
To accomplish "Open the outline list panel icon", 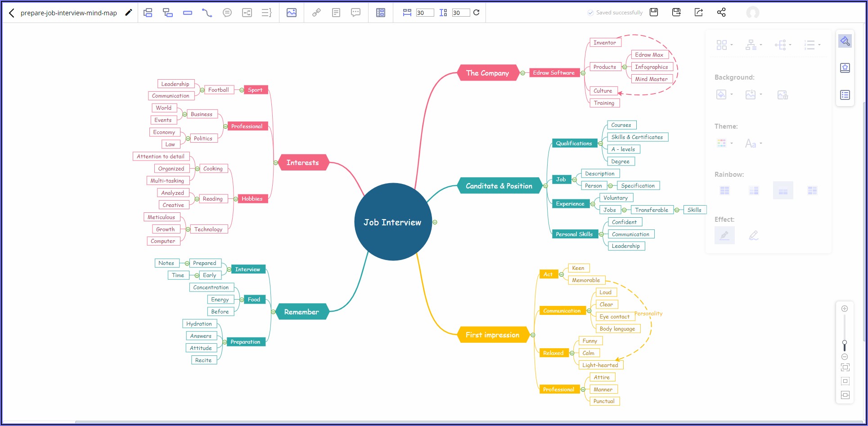I will pyautogui.click(x=845, y=95).
